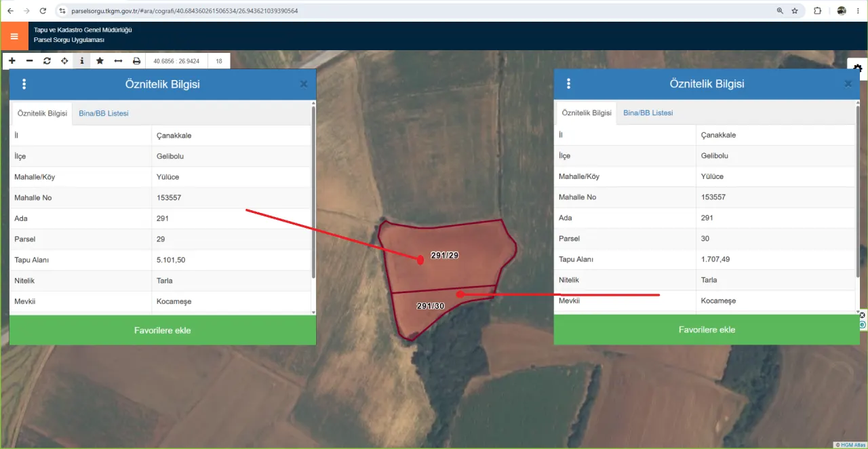Print the map with the printer icon
This screenshot has height=449, width=868.
click(x=136, y=61)
